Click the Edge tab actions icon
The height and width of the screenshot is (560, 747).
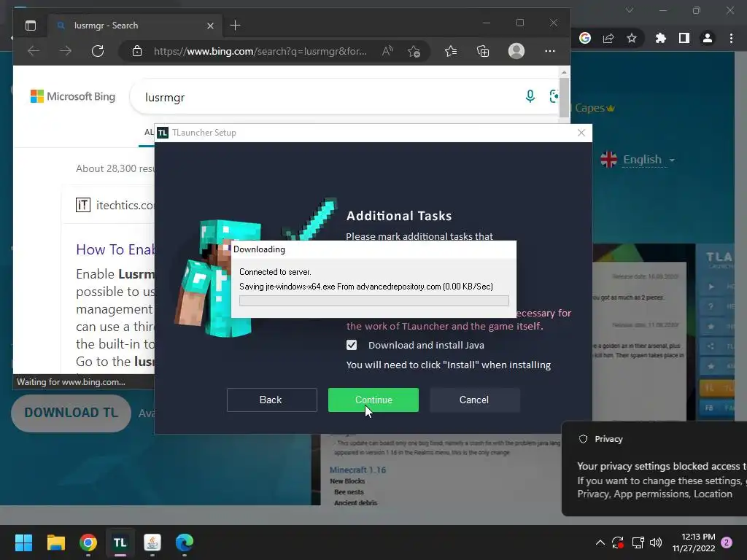(31, 26)
